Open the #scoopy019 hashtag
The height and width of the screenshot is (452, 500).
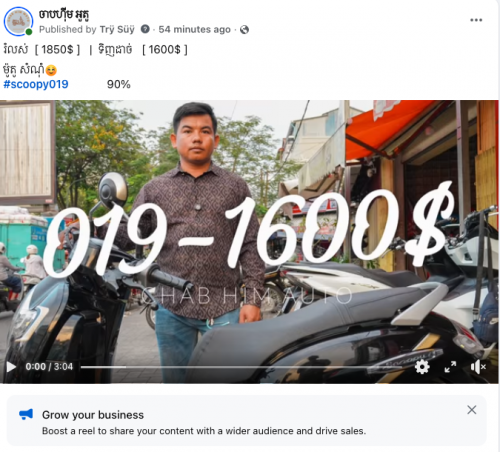[x=36, y=84]
